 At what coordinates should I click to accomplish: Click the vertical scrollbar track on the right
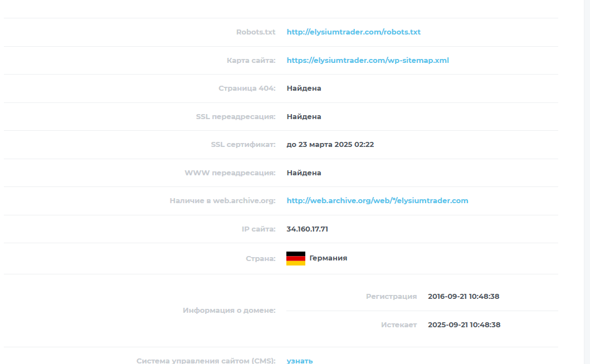pos(587,182)
